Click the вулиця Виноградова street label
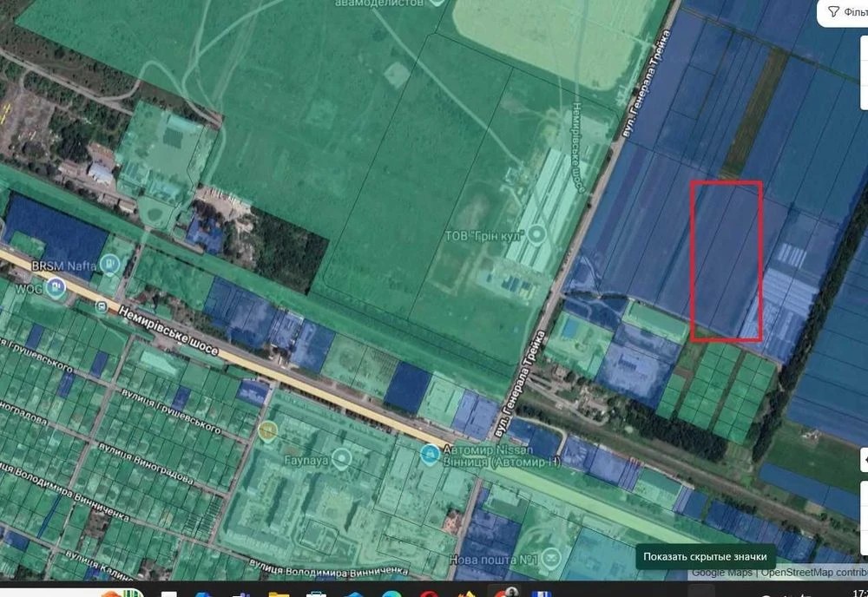The width and height of the screenshot is (868, 597). [x=147, y=463]
